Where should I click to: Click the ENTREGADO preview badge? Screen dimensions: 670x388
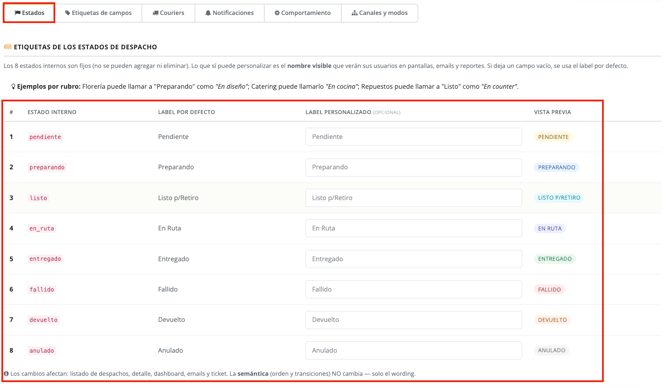555,259
